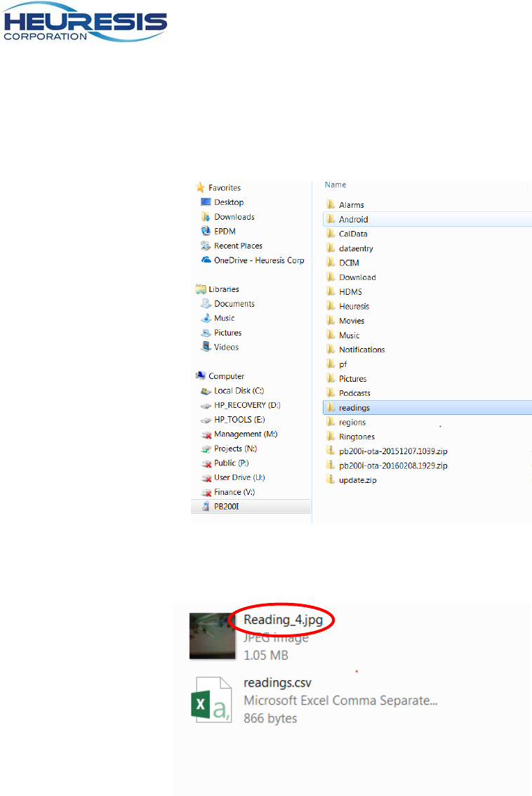This screenshot has width=532, height=796.
Task: Click the update.zip archive icon
Action: tap(331, 479)
